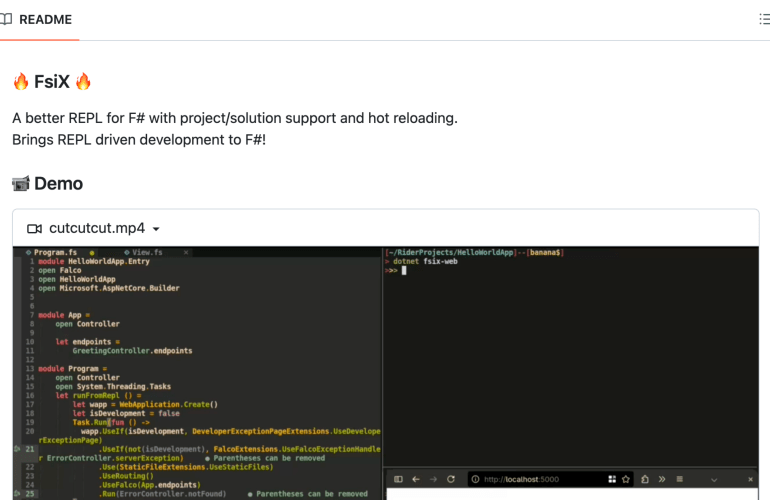Viewport: 770px width, 500px height.
Task: Switch to the Program.fs editor tab
Action: coord(55,253)
